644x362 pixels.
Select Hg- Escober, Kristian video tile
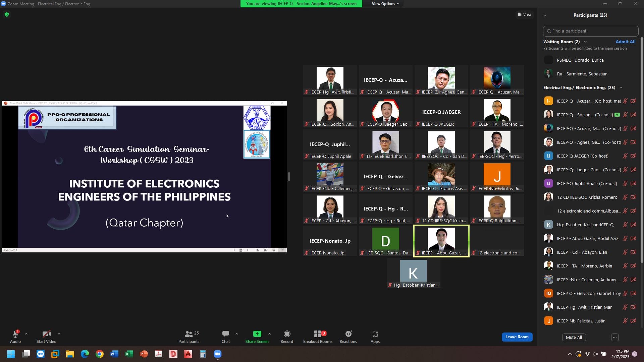coord(413,274)
